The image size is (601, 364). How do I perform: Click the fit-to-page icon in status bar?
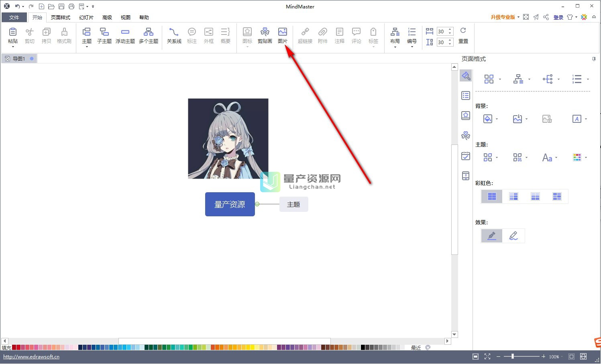pyautogui.click(x=572, y=356)
